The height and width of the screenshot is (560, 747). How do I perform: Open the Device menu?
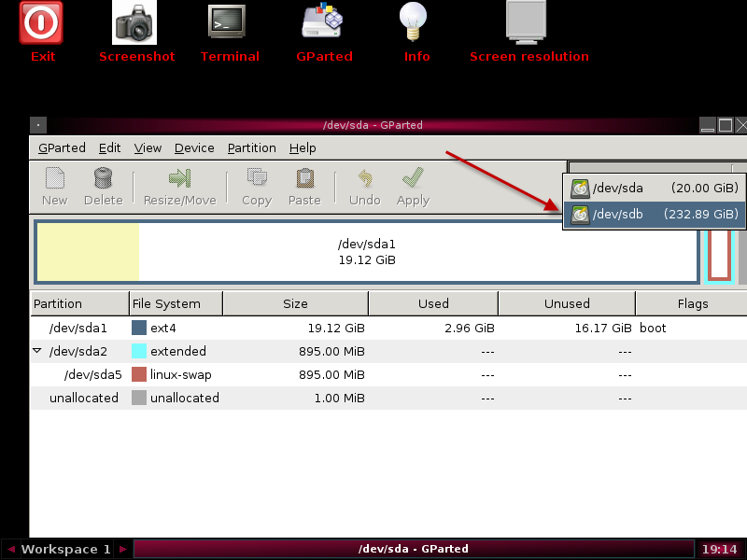click(194, 148)
